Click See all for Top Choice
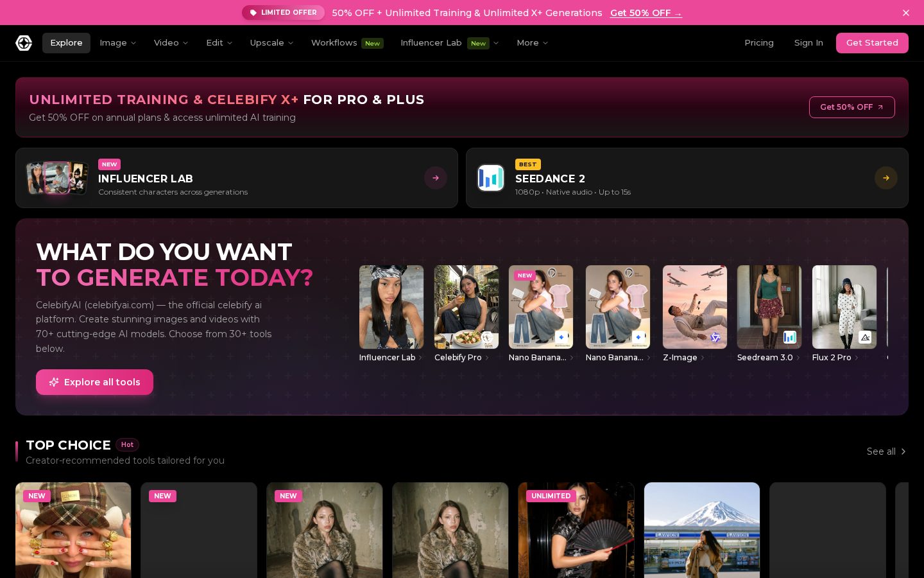Viewport: 924px width, 578px height. pyautogui.click(x=886, y=451)
